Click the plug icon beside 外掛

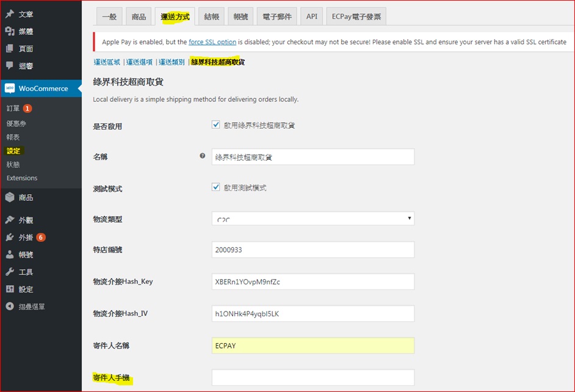pyautogui.click(x=10, y=238)
